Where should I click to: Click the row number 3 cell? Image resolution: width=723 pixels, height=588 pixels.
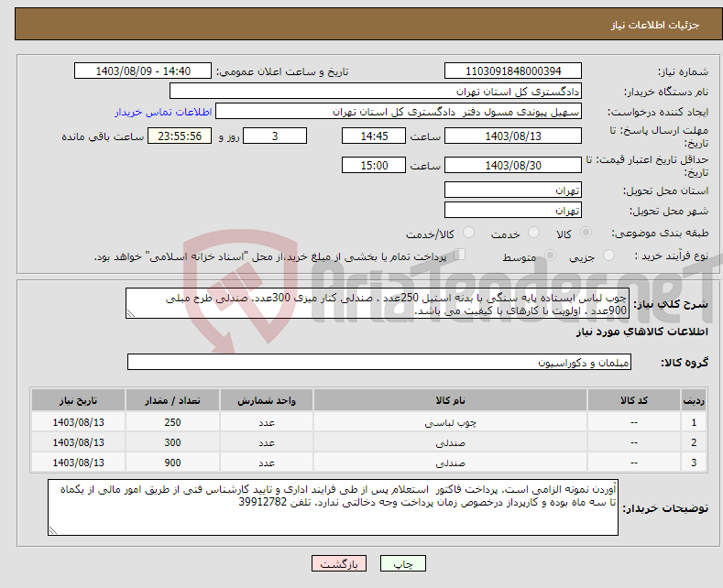pyautogui.click(x=694, y=463)
